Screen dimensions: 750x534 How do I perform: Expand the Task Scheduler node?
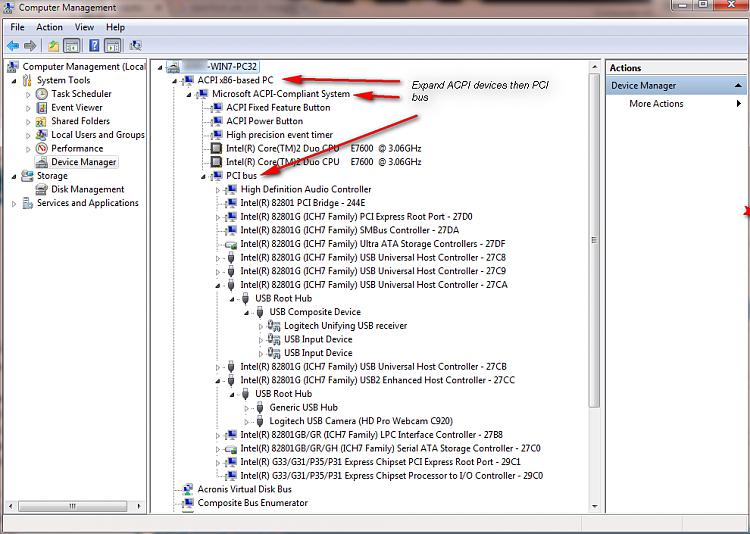click(x=28, y=94)
